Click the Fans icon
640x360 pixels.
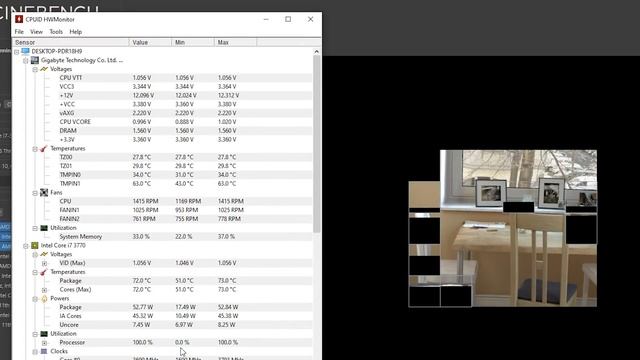pos(44,192)
